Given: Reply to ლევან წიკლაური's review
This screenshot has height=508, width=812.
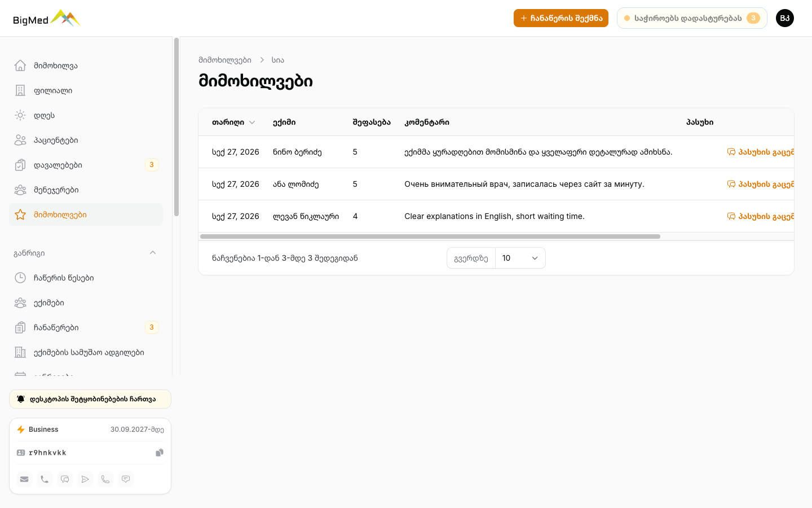Looking at the screenshot, I should click(761, 216).
